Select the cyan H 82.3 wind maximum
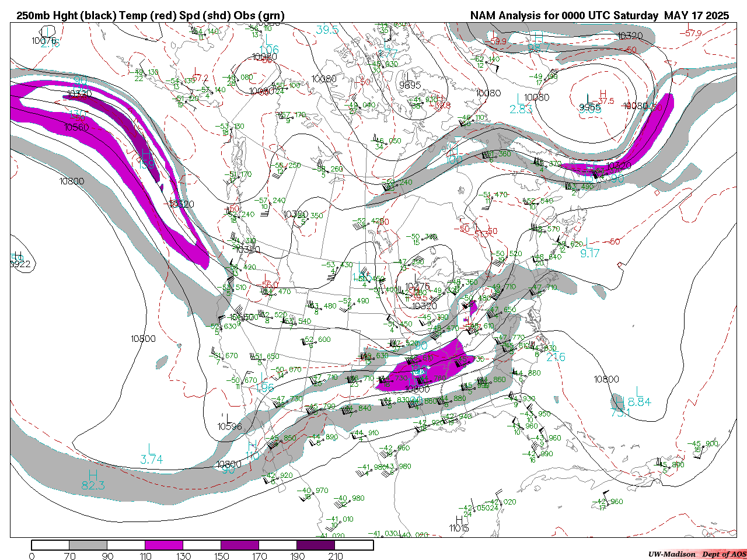 (x=93, y=480)
